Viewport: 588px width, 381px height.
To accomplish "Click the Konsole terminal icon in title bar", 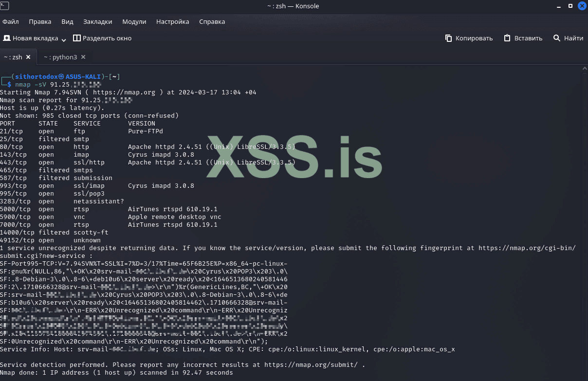I will tap(4, 6).
